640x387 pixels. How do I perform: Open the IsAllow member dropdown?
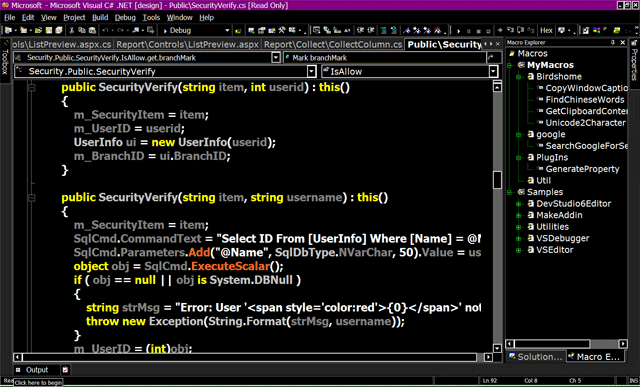493,71
